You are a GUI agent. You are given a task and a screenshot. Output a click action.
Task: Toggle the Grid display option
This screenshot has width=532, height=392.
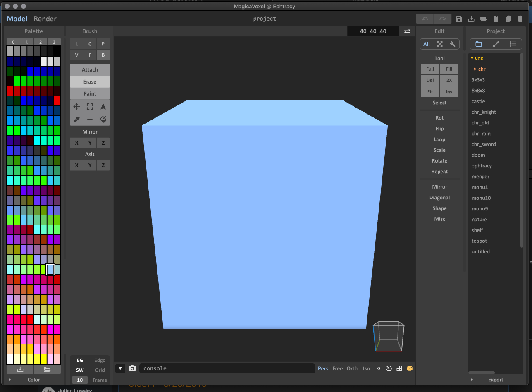[x=100, y=370]
